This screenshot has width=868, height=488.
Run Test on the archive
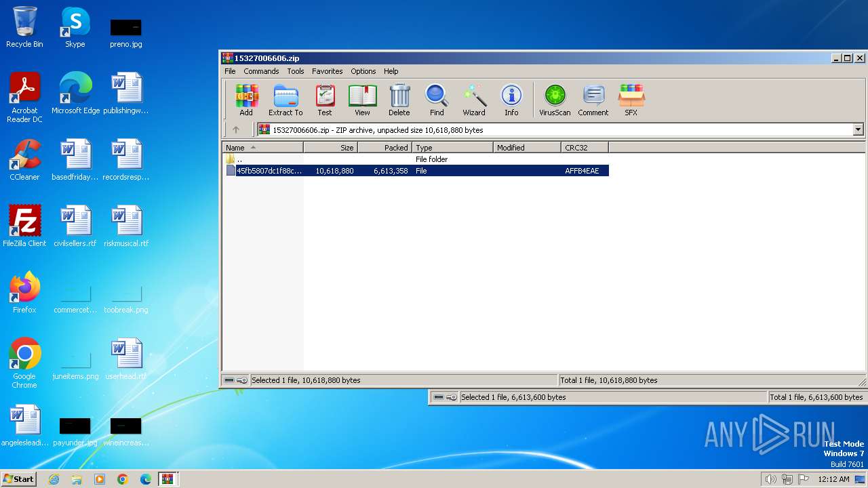[325, 100]
